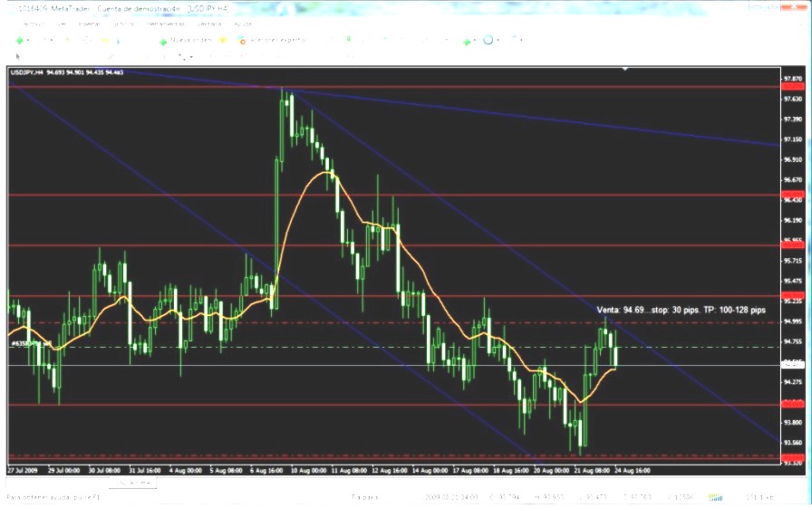812x508 pixels.
Task: Click the connection status bars icon
Action: 716,497
